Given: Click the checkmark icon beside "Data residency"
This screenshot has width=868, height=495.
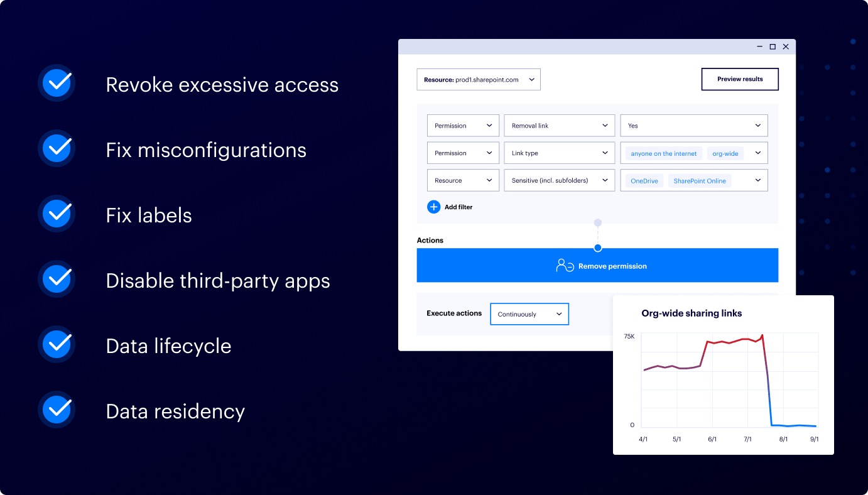Looking at the screenshot, I should (56, 410).
